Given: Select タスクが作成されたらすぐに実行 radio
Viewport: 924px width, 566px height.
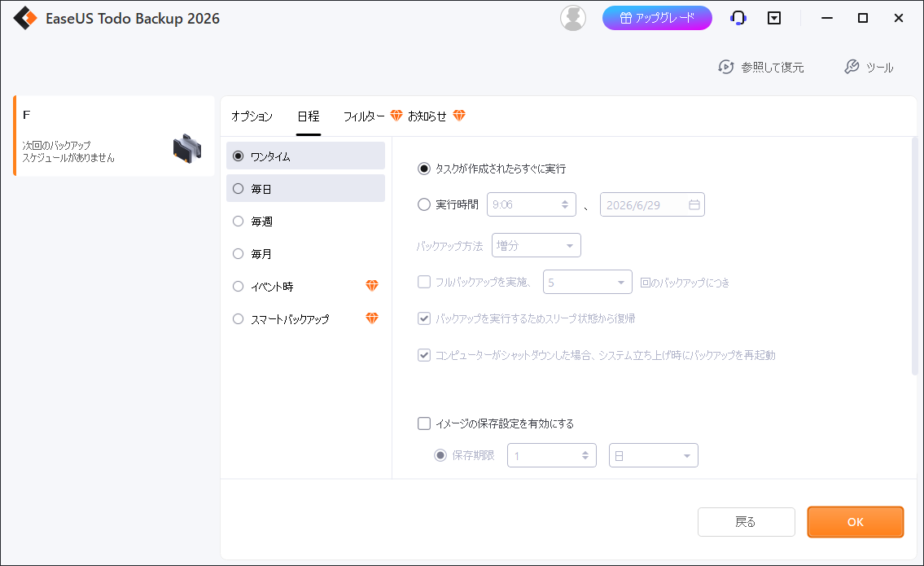Looking at the screenshot, I should pos(423,169).
